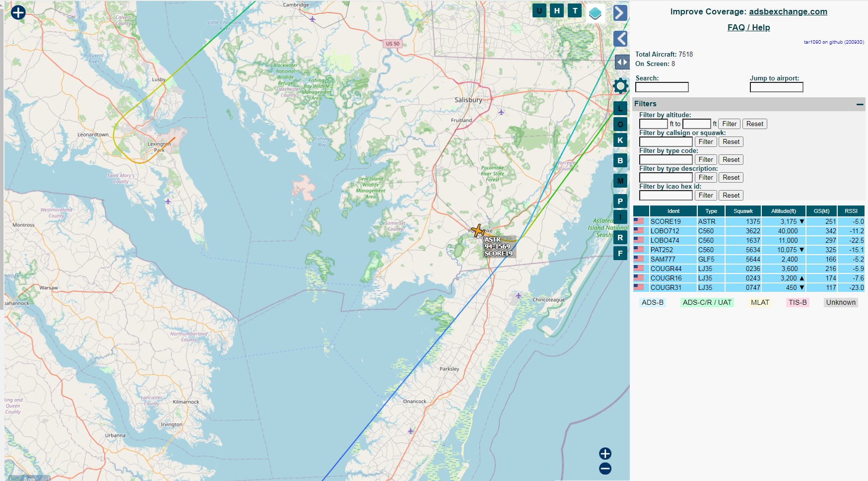This screenshot has width=868, height=481.
Task: Reset type description filter
Action: tap(731, 178)
